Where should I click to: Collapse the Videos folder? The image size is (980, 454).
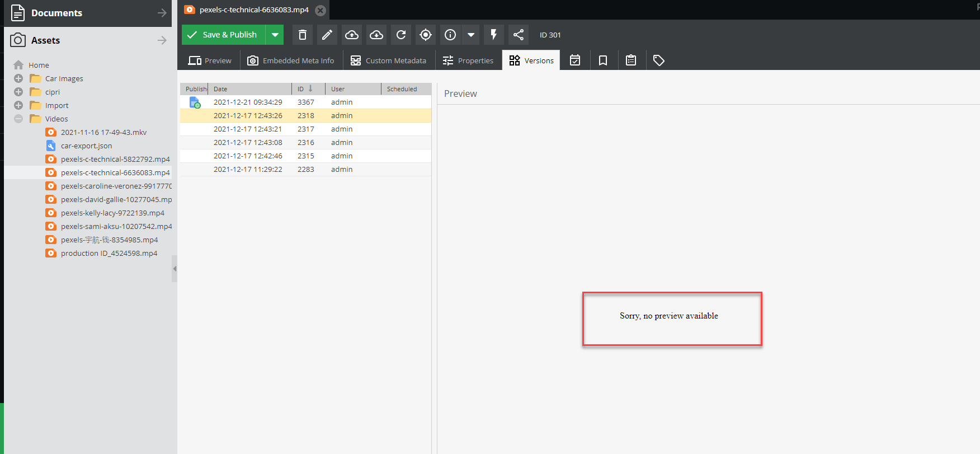[x=18, y=119]
